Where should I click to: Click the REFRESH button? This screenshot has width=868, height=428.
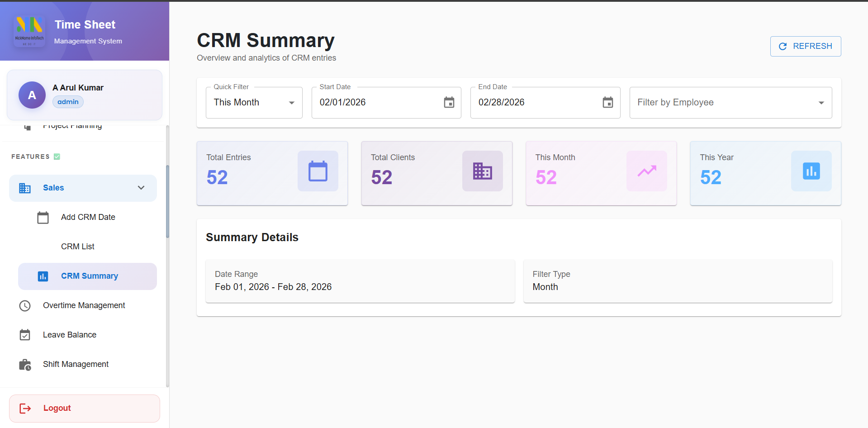click(x=805, y=46)
